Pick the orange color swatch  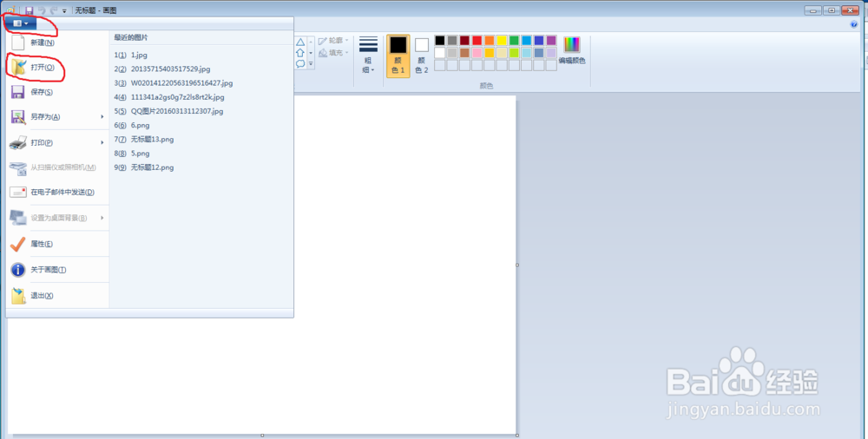[490, 41]
